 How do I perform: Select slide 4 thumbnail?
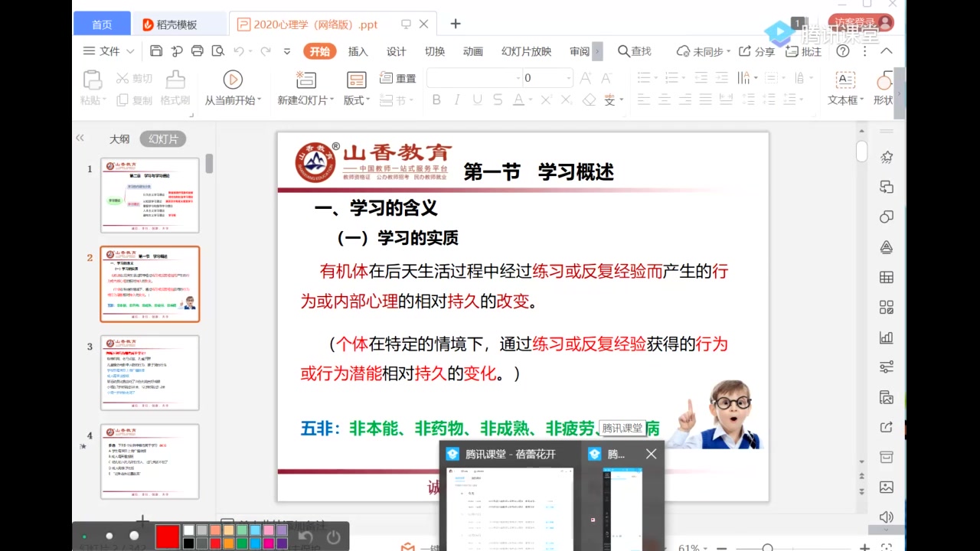(150, 461)
